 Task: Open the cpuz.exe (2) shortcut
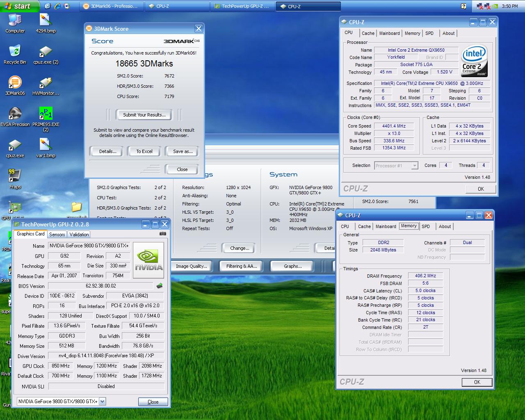pyautogui.click(x=46, y=54)
